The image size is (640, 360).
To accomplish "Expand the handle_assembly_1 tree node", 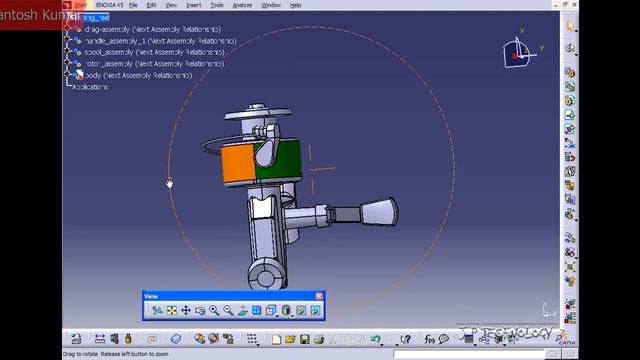I will click(x=67, y=40).
